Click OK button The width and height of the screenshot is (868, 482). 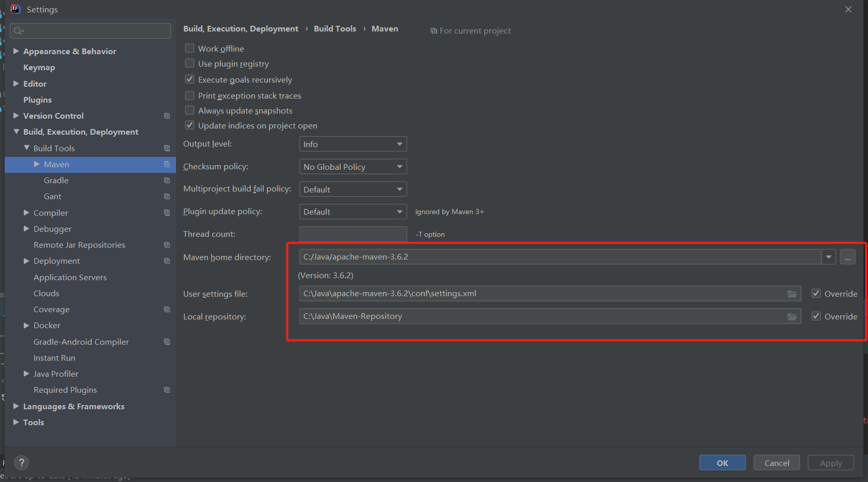click(x=722, y=463)
